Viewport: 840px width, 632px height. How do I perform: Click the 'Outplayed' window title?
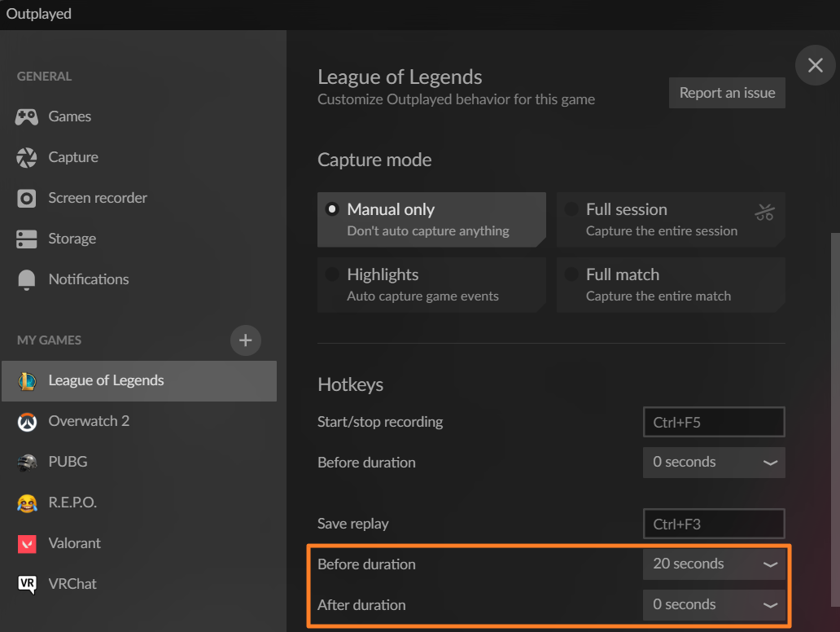[x=38, y=14]
